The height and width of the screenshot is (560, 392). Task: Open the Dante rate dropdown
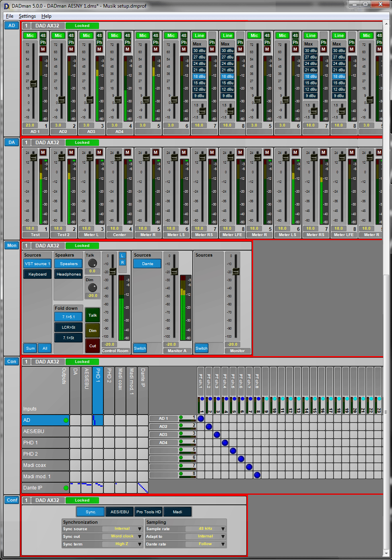(223, 544)
